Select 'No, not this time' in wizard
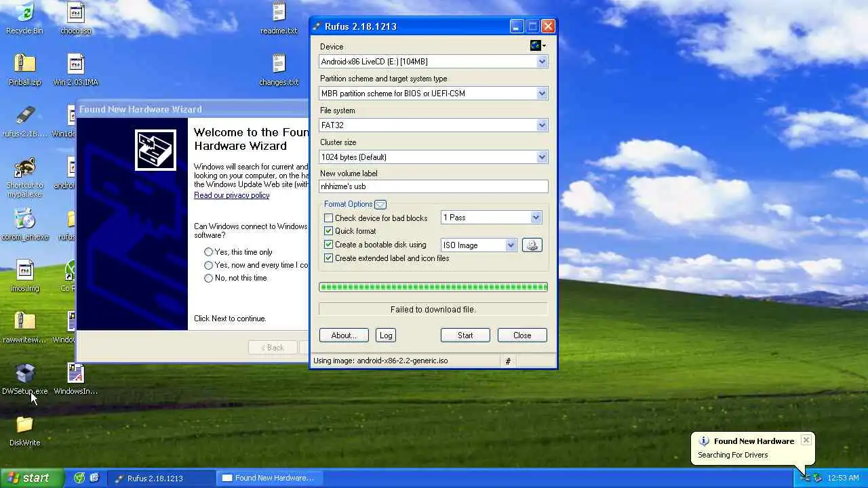868x488 pixels. pyautogui.click(x=208, y=278)
